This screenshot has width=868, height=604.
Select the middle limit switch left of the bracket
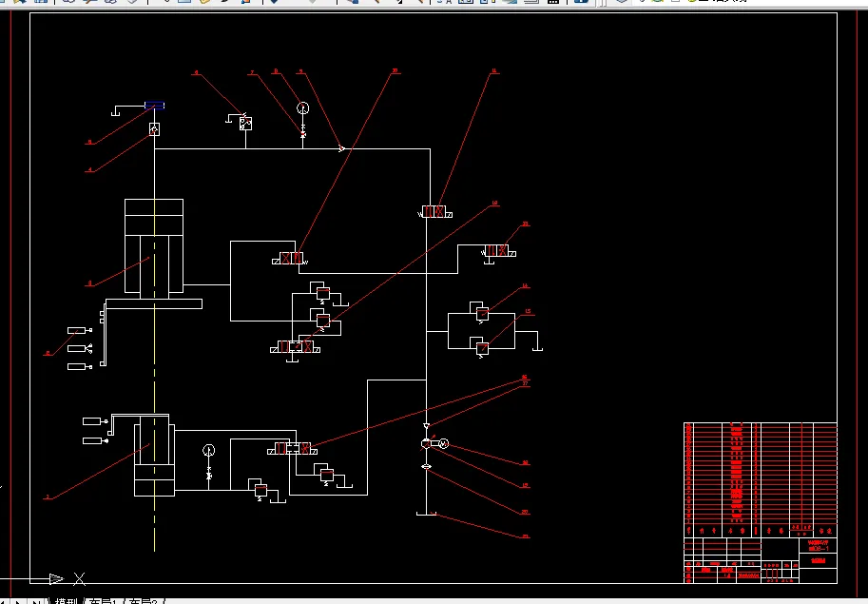(79, 348)
